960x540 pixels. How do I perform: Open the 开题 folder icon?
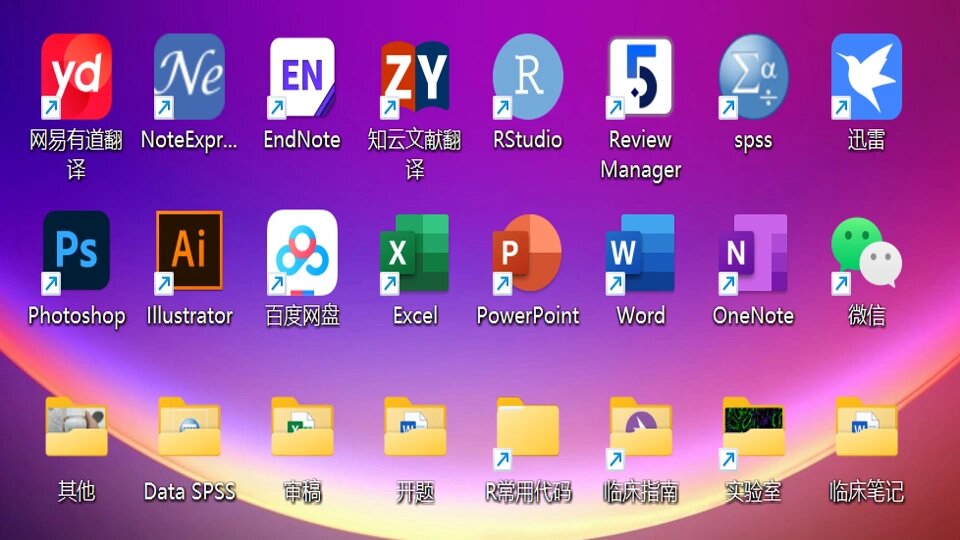tap(414, 427)
